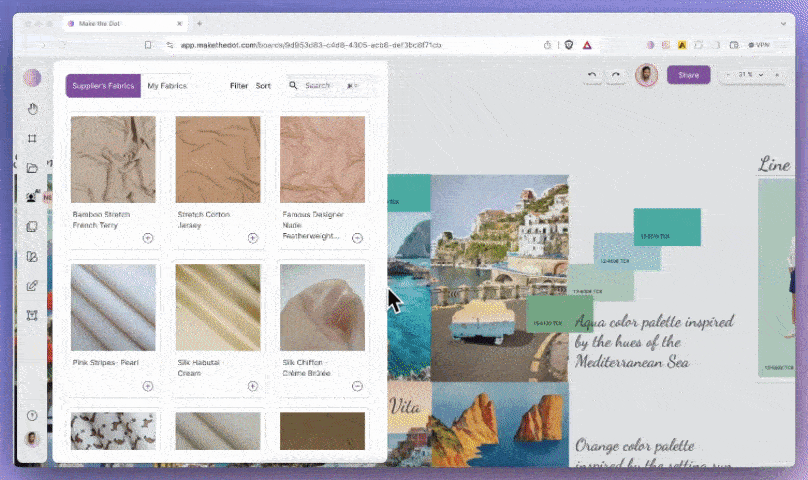
Task: Click the search magnifier icon in fabrics panel
Action: (293, 85)
